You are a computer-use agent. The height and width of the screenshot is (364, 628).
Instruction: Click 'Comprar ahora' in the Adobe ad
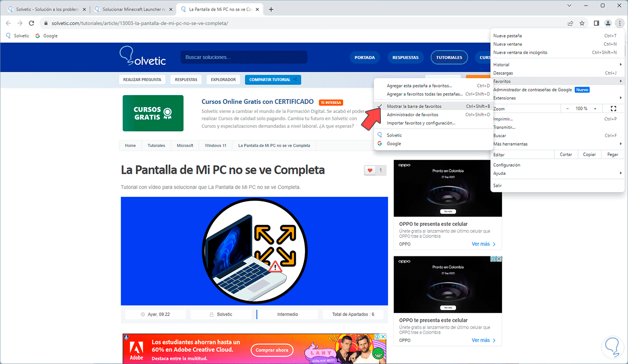(272, 350)
